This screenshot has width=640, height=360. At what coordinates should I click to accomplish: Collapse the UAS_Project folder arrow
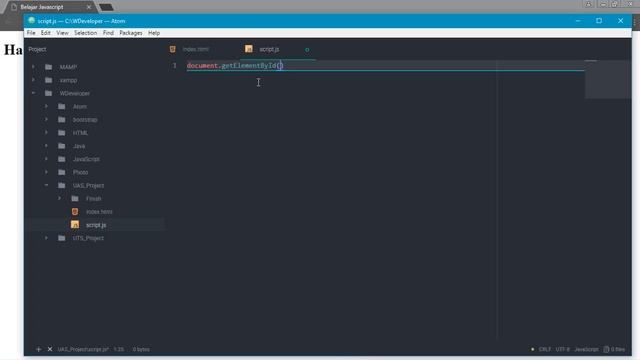pyautogui.click(x=47, y=185)
